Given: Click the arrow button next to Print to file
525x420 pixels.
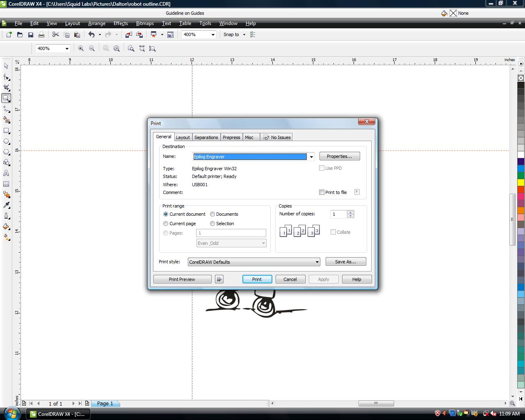Looking at the screenshot, I should coord(357,192).
